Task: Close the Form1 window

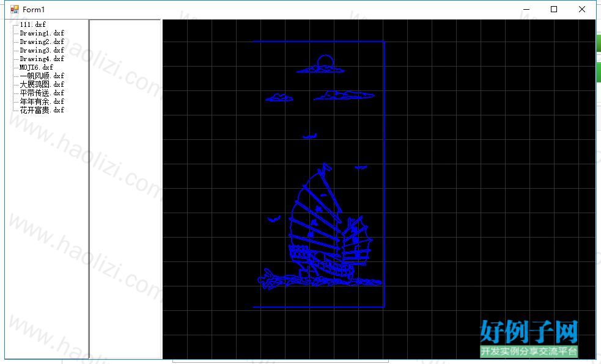Action: click(x=582, y=9)
